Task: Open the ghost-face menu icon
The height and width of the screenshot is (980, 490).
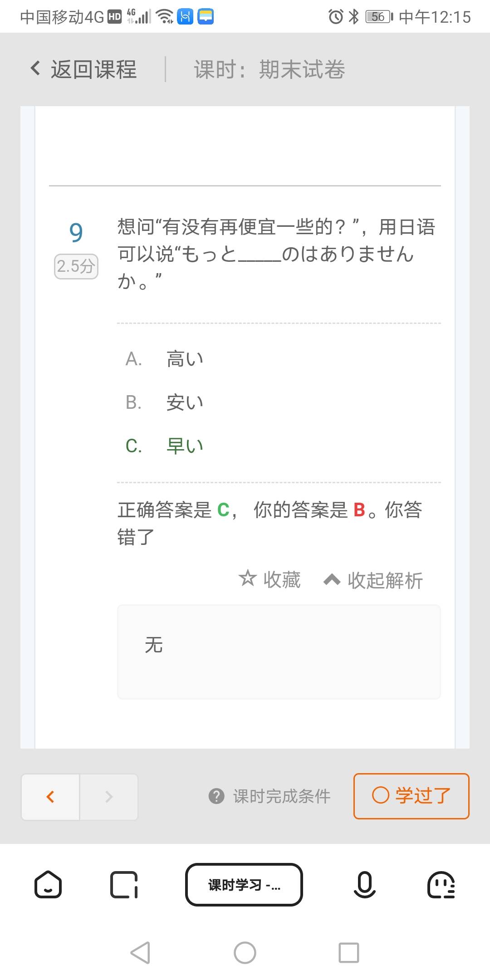Action: pos(441,884)
